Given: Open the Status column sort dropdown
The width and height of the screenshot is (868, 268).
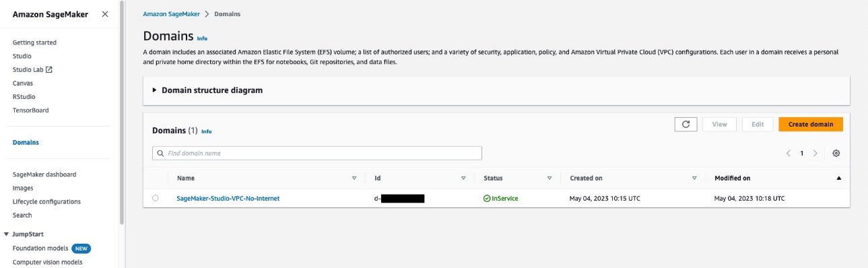Looking at the screenshot, I should pyautogui.click(x=549, y=178).
